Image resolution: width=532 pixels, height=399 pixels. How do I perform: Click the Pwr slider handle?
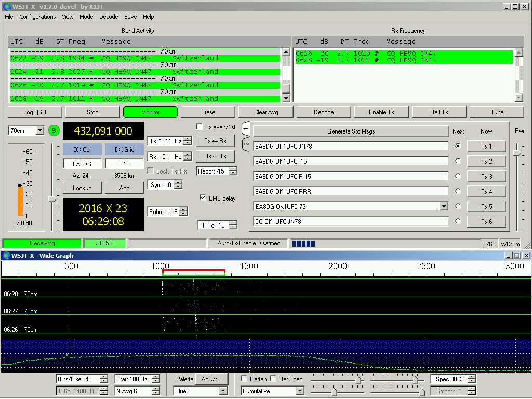pos(517,153)
